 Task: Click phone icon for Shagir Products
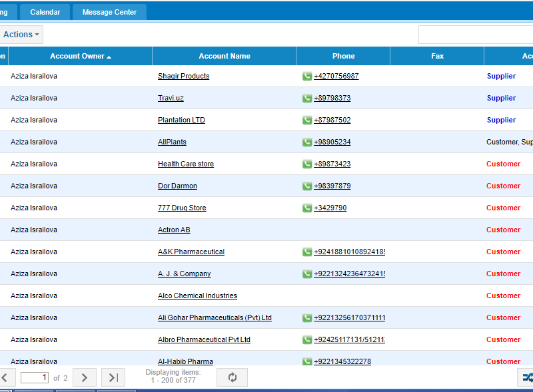[x=307, y=76]
